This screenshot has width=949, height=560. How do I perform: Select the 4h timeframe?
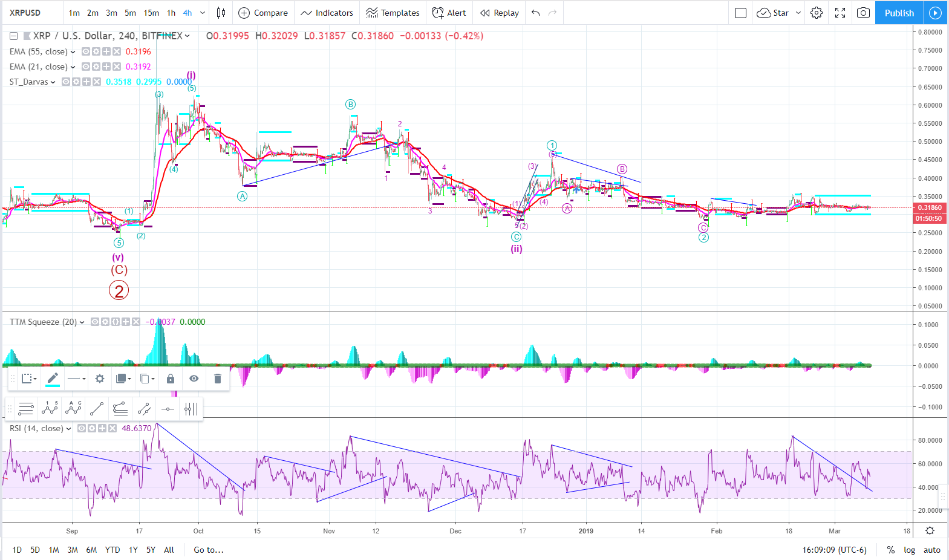click(x=188, y=13)
